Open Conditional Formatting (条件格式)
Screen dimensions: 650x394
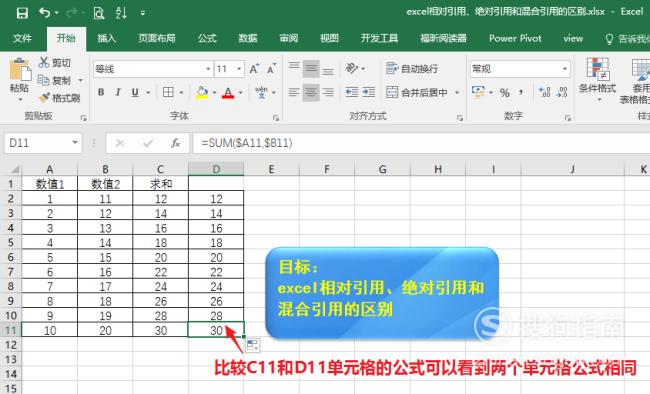tap(597, 80)
